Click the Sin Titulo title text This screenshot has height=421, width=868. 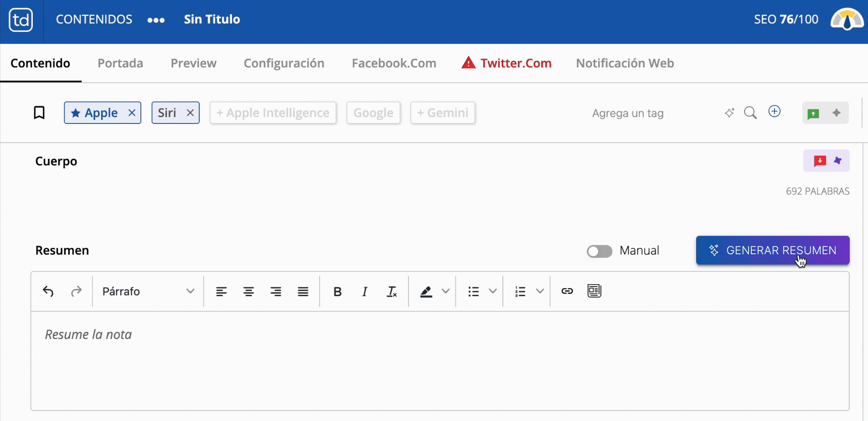(212, 20)
